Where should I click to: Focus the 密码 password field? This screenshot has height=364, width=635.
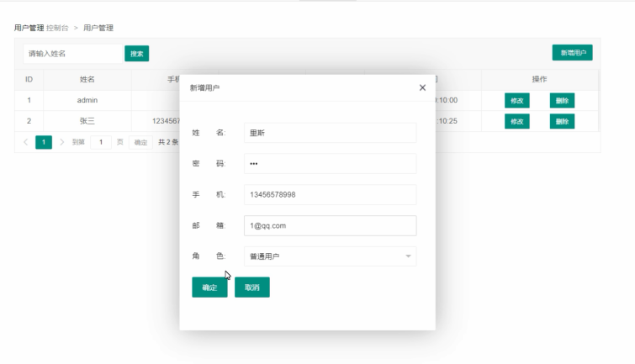330,164
